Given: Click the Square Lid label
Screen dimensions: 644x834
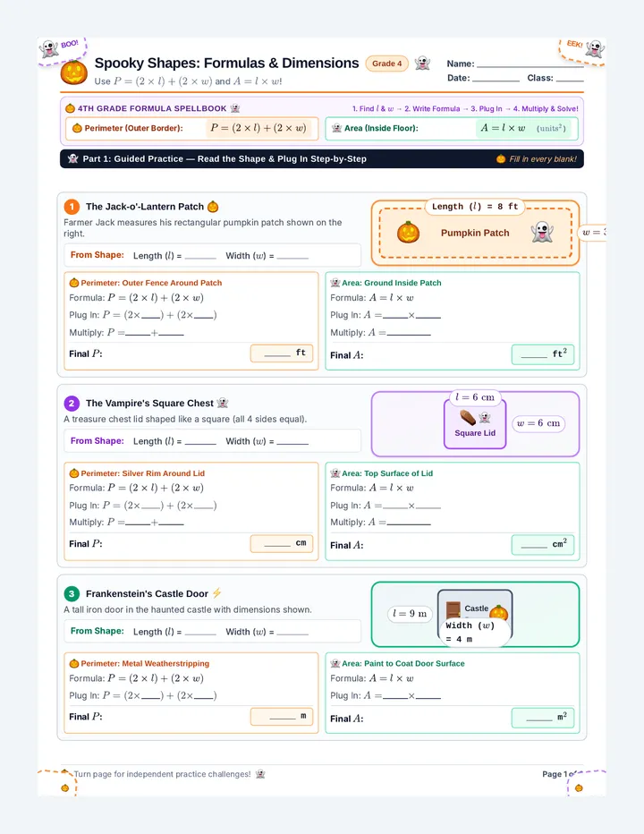Looking at the screenshot, I should pyautogui.click(x=475, y=433).
